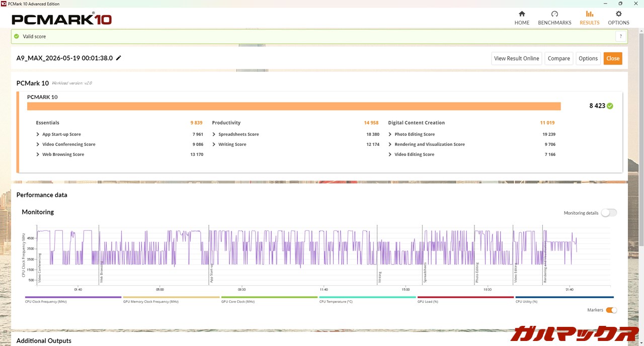Viewport: 644px width, 346px height.
Task: Click the Results bar-chart icon
Action: (x=590, y=14)
